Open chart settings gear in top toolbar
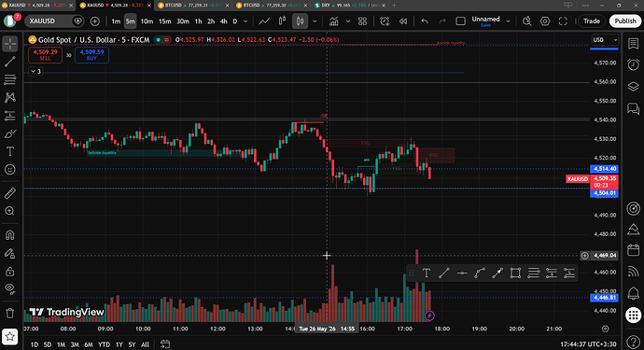This screenshot has width=644, height=350. pos(545,21)
